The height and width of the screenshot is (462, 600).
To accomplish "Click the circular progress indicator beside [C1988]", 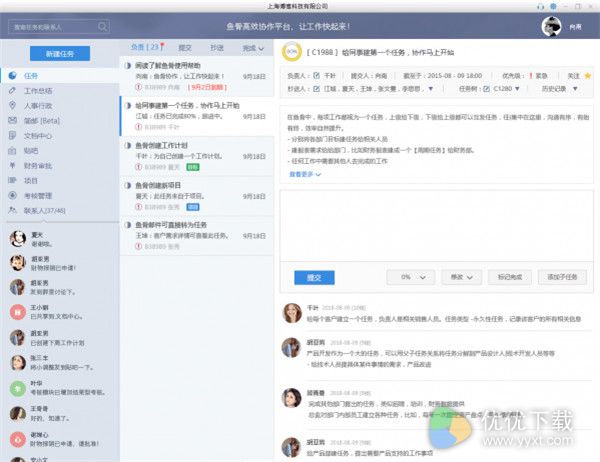I will point(292,52).
